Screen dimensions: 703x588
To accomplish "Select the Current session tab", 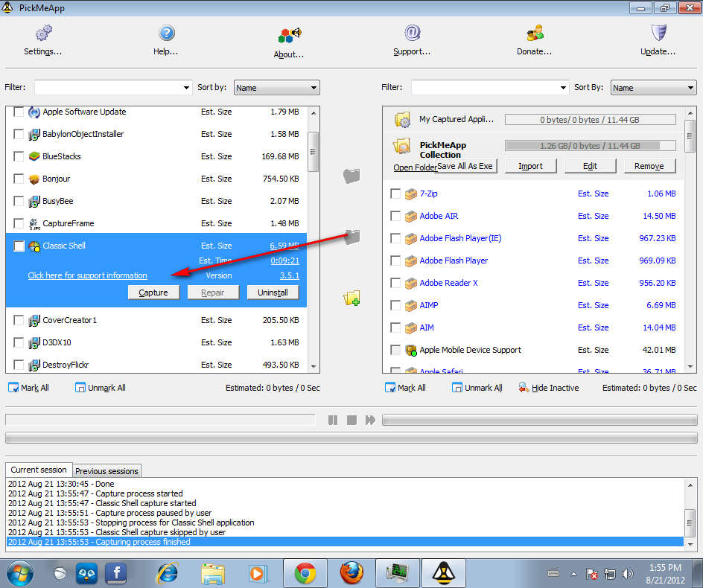I will [x=39, y=470].
